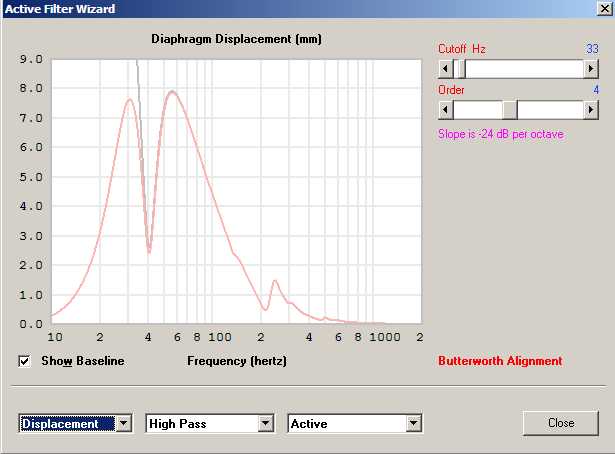615x454 pixels.
Task: Open the High Pass dropdown arrow
Action: pyautogui.click(x=266, y=423)
